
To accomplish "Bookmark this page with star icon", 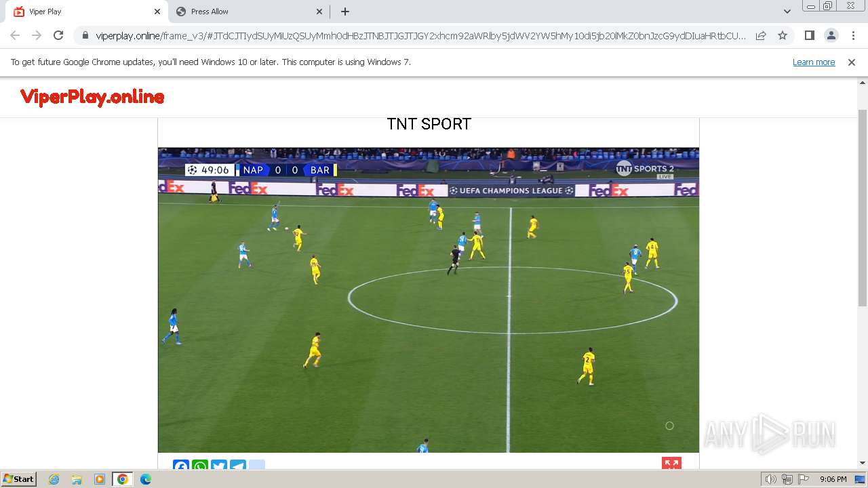I will point(783,35).
